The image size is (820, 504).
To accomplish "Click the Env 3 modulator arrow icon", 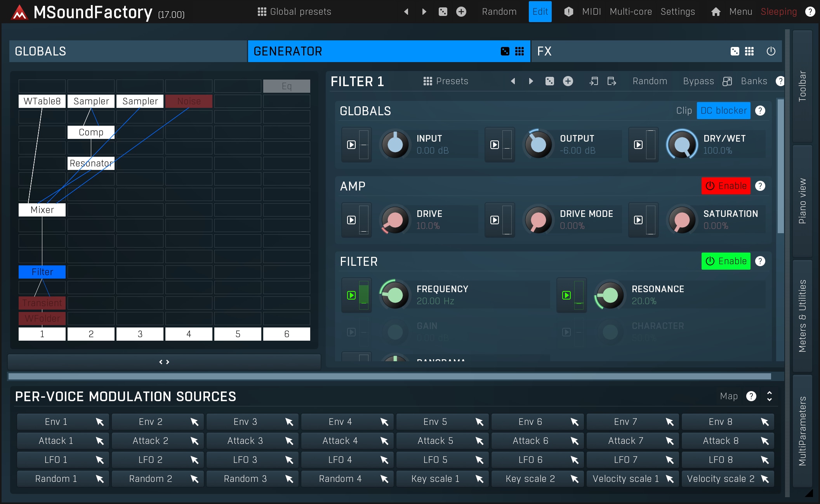I will (x=289, y=422).
